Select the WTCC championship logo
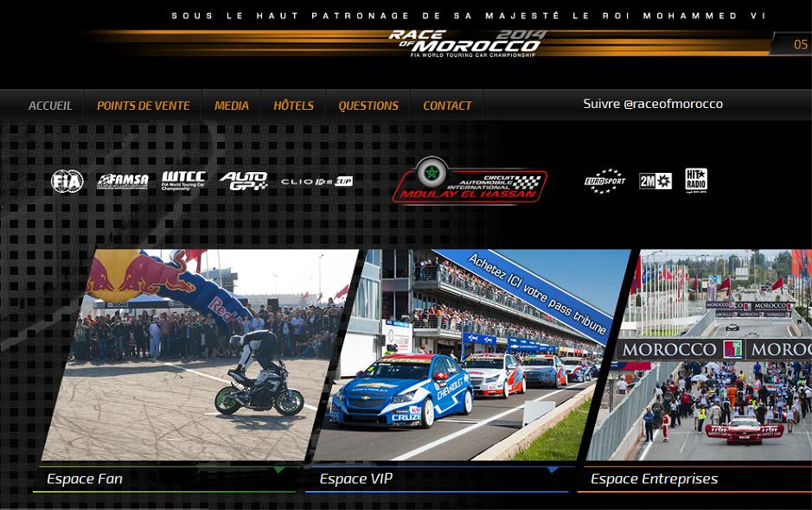This screenshot has height=510, width=812. click(x=183, y=181)
